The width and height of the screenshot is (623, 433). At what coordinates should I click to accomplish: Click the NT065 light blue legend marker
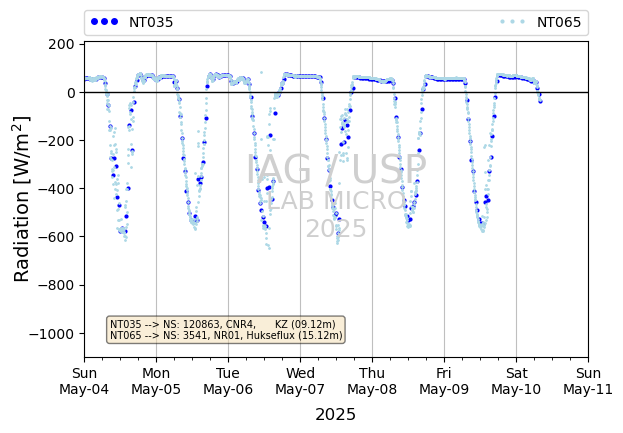pos(513,22)
